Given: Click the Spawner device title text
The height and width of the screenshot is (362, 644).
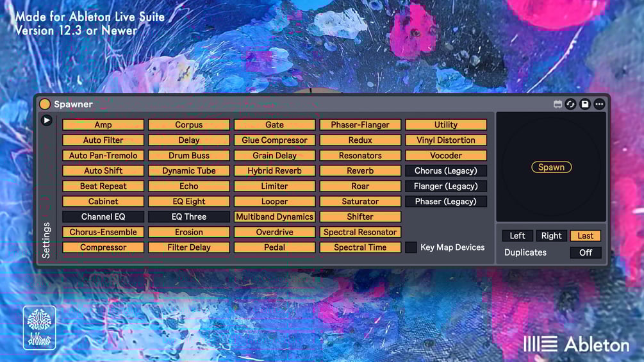Looking at the screenshot, I should 73,104.
